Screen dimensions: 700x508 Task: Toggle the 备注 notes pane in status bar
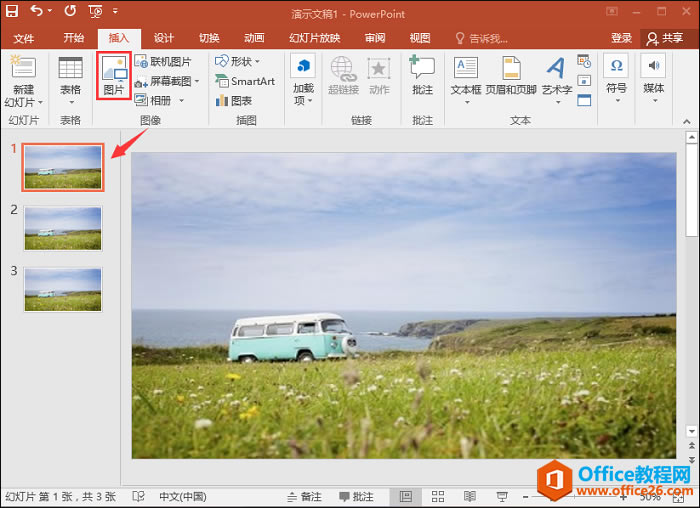click(x=304, y=496)
